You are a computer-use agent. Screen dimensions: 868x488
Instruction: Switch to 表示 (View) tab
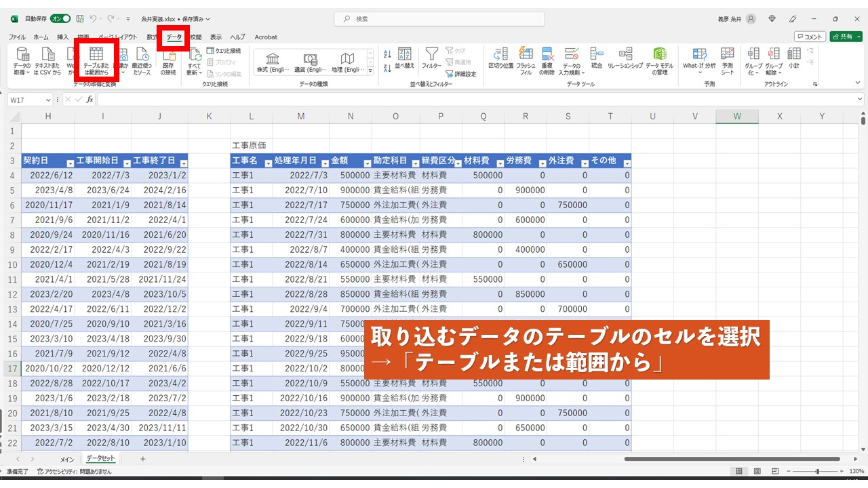coord(216,37)
